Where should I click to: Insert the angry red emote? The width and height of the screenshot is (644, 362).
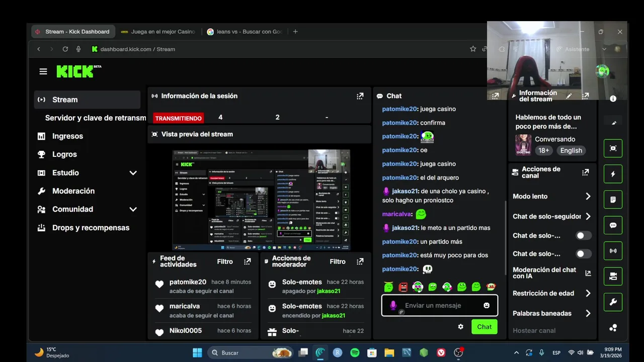(x=403, y=287)
